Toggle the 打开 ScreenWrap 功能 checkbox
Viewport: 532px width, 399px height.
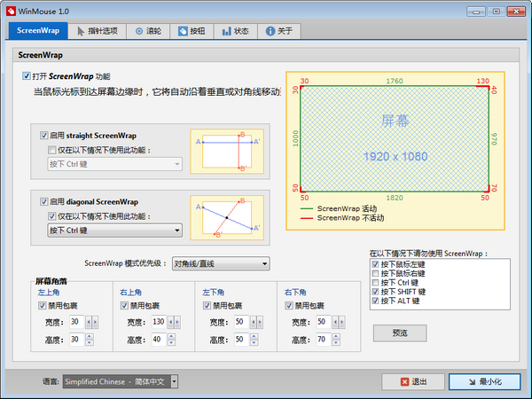[27, 77]
